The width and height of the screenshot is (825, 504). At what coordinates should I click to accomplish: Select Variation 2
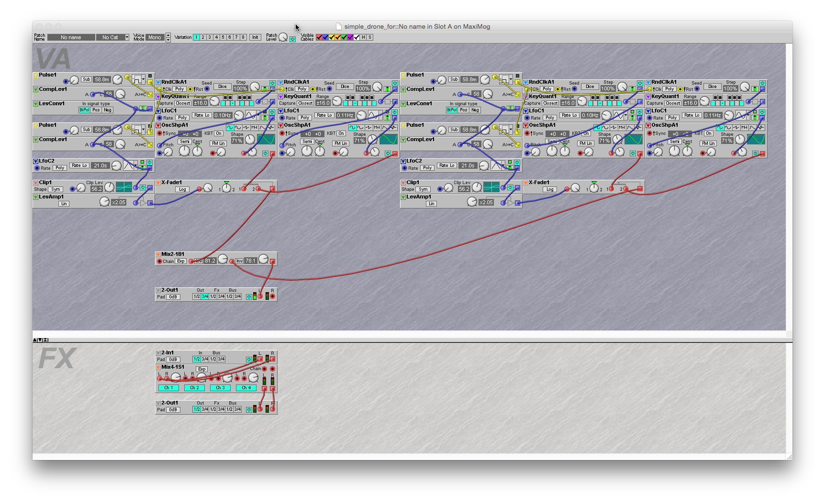203,37
